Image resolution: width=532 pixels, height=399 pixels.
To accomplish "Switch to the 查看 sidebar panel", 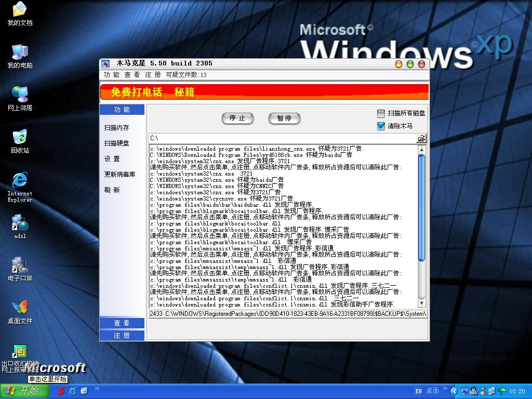I will click(122, 323).
